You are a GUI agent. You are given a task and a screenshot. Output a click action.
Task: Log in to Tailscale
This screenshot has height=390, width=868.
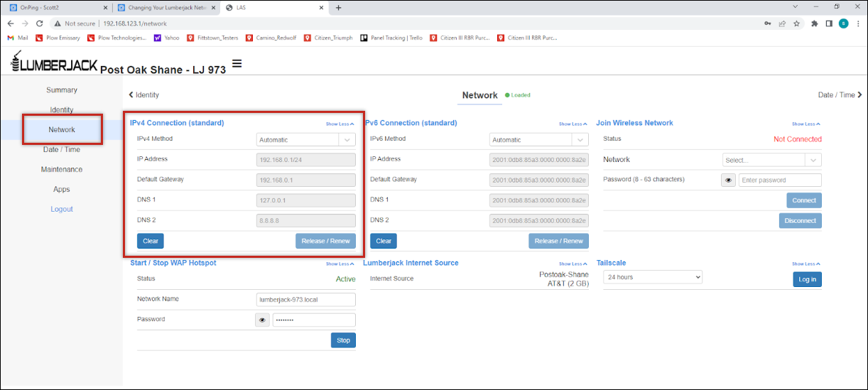click(808, 280)
